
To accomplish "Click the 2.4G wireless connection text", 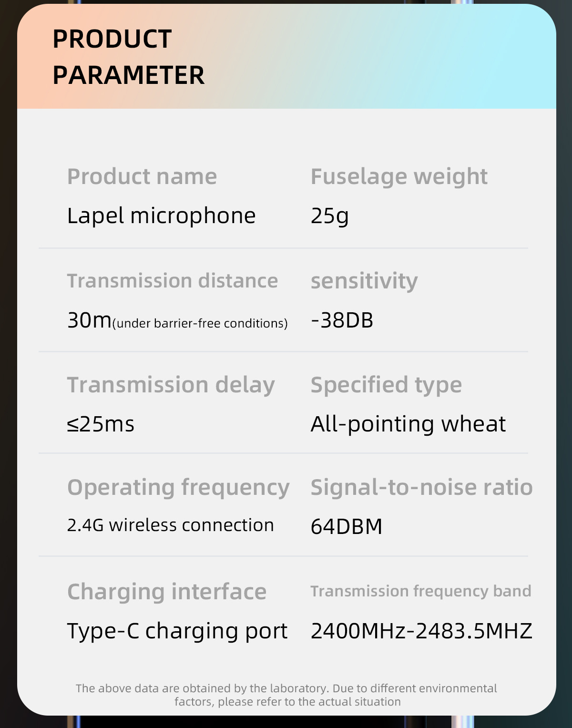I will pyautogui.click(x=170, y=525).
